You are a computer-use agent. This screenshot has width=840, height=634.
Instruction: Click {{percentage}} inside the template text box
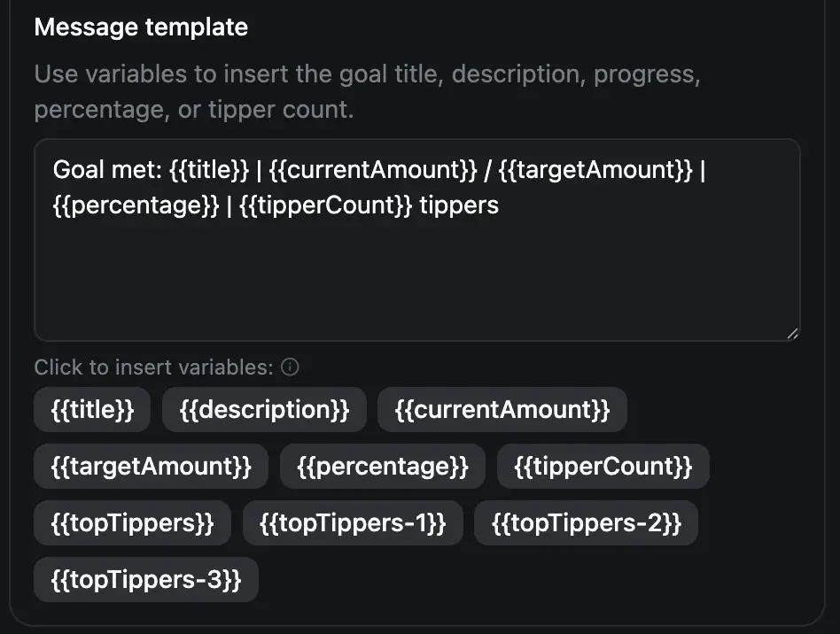(x=136, y=205)
